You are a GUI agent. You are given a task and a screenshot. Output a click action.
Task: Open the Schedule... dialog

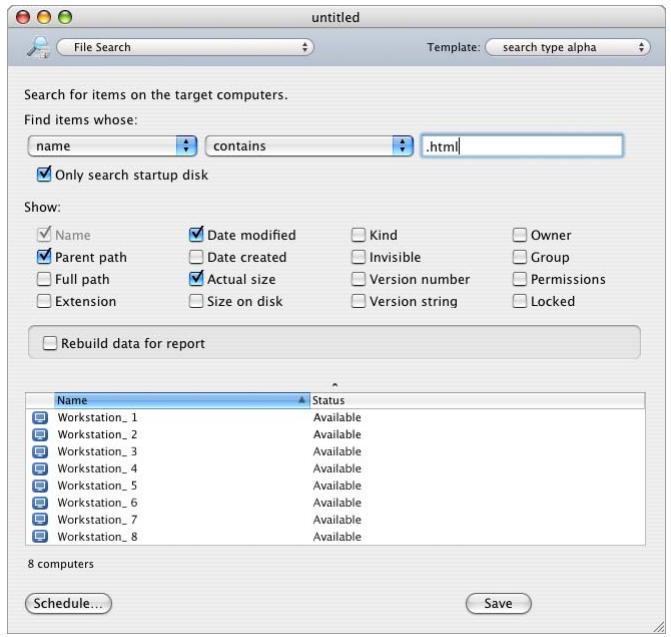point(68,603)
